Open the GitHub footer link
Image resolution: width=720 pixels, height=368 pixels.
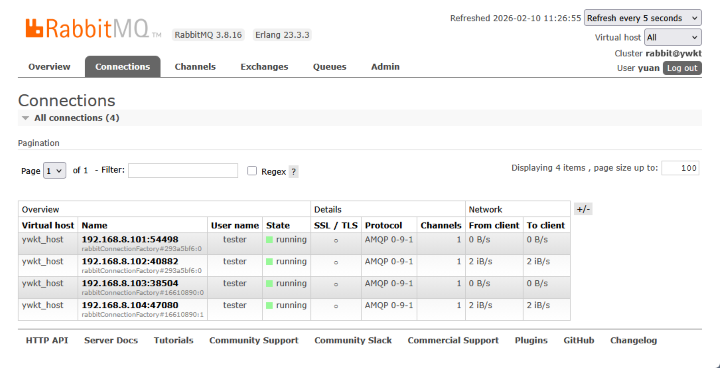coord(579,340)
